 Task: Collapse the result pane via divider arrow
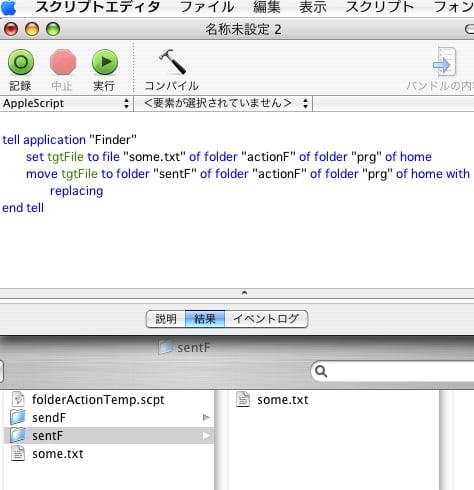[244, 293]
